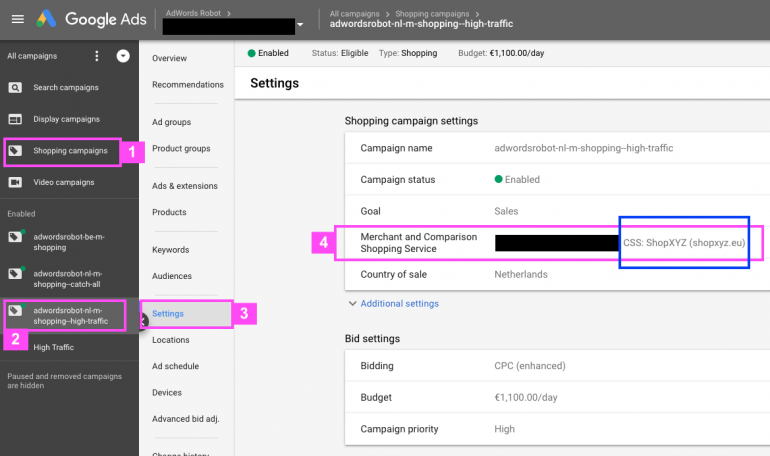Edit the Goal row showing Sales
Viewport: 770px width, 456px height.
click(557, 211)
